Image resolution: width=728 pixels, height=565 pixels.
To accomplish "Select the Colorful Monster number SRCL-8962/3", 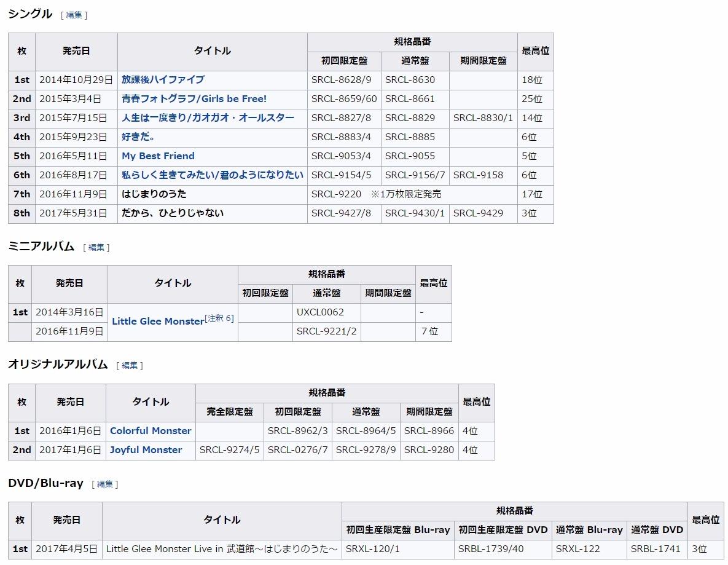I will [x=297, y=431].
